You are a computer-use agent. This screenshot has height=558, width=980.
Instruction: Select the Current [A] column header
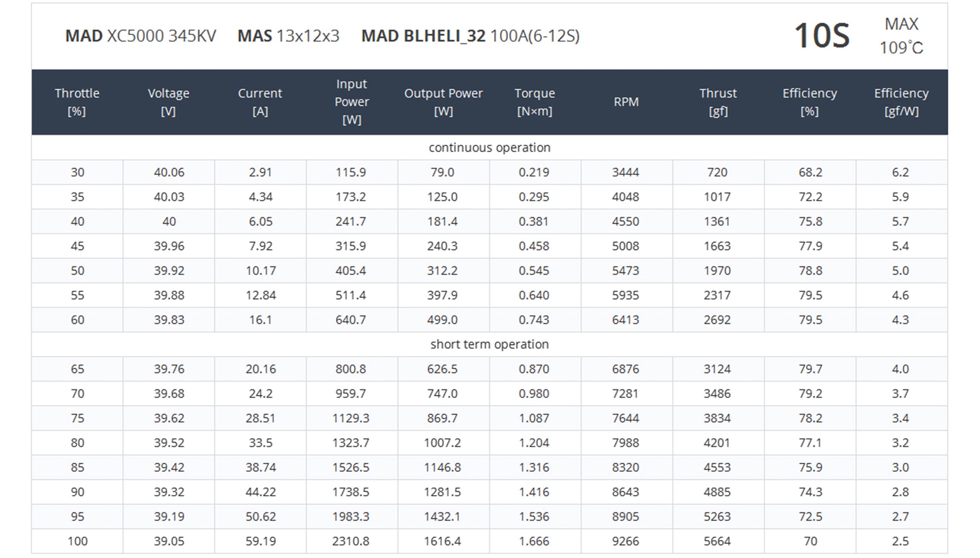(260, 102)
